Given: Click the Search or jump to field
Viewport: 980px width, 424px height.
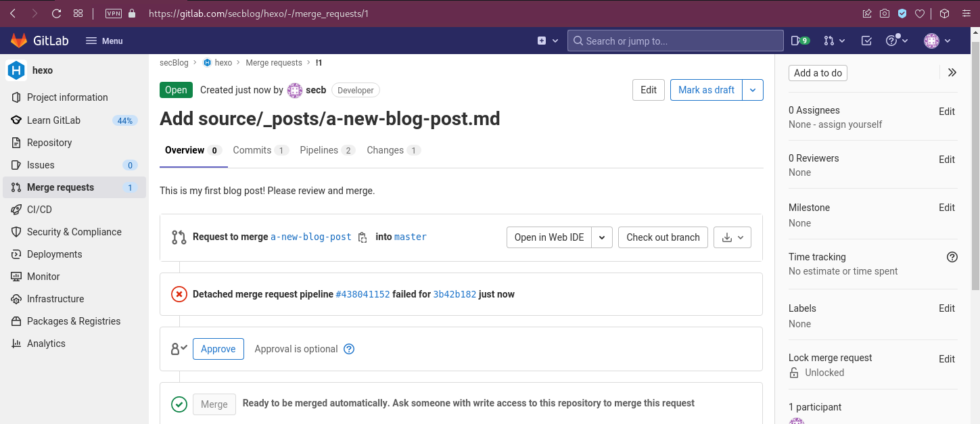Looking at the screenshot, I should 675,41.
